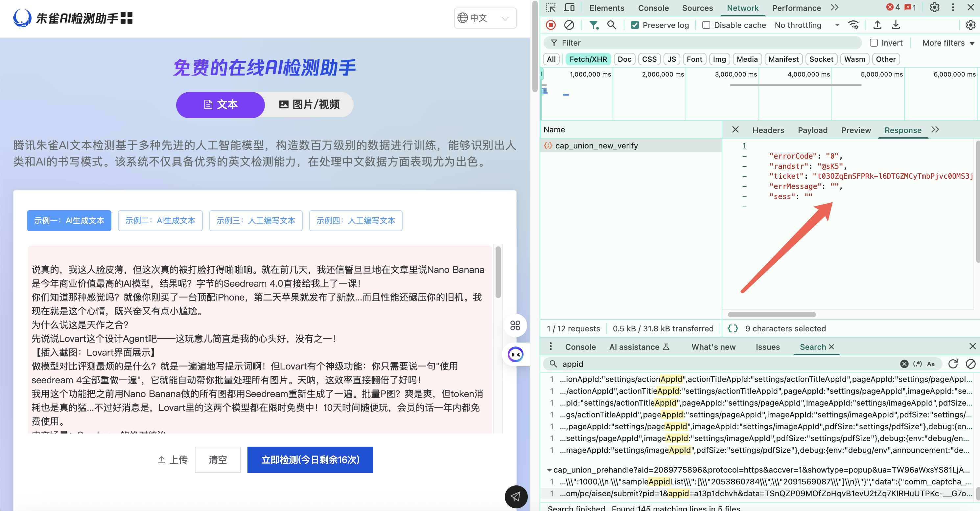Enable the Disable cache checkbox
The width and height of the screenshot is (980, 511).
point(706,25)
